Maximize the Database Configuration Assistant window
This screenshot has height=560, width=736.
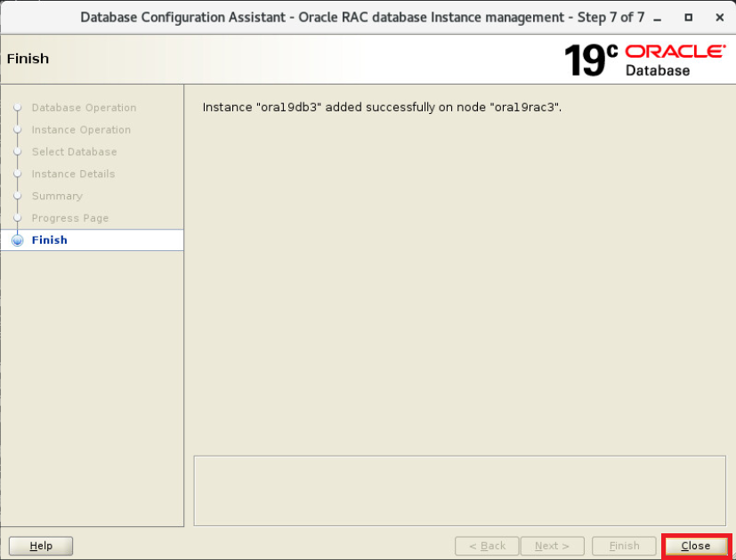coord(688,18)
